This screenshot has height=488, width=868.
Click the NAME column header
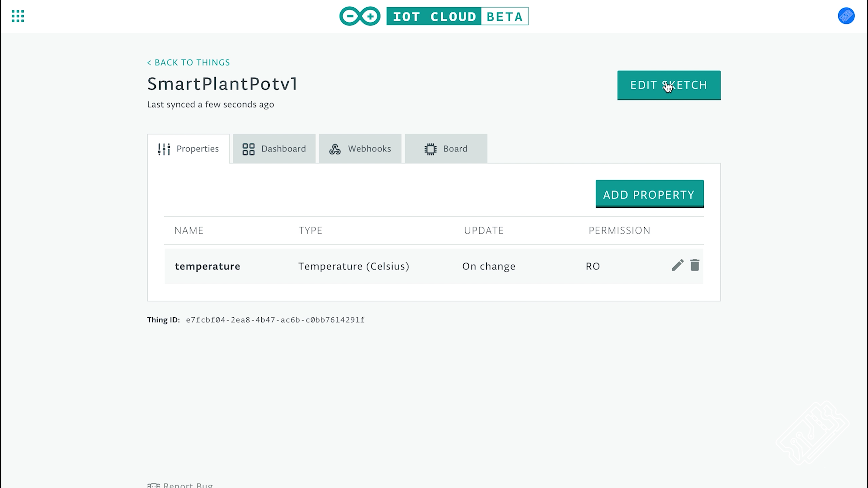click(189, 230)
